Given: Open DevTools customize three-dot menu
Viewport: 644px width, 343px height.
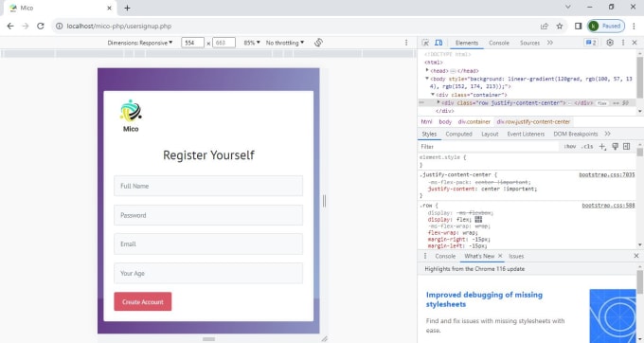Looking at the screenshot, I should click(x=623, y=43).
